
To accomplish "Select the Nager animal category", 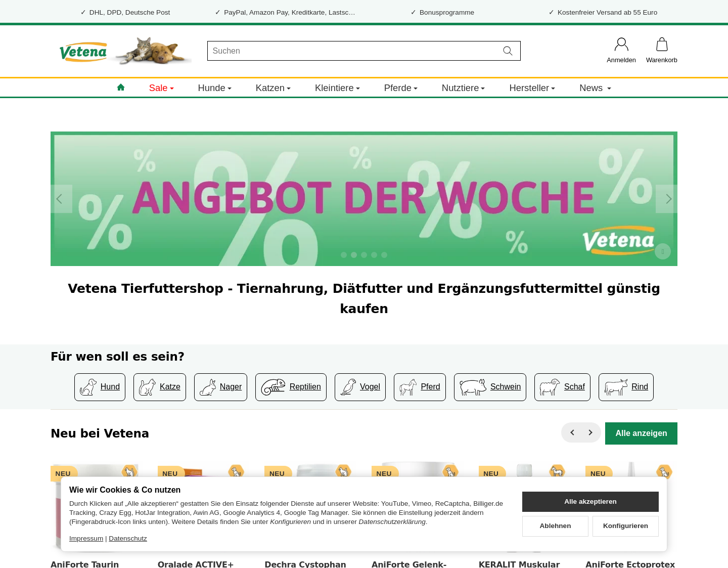I will [220, 387].
